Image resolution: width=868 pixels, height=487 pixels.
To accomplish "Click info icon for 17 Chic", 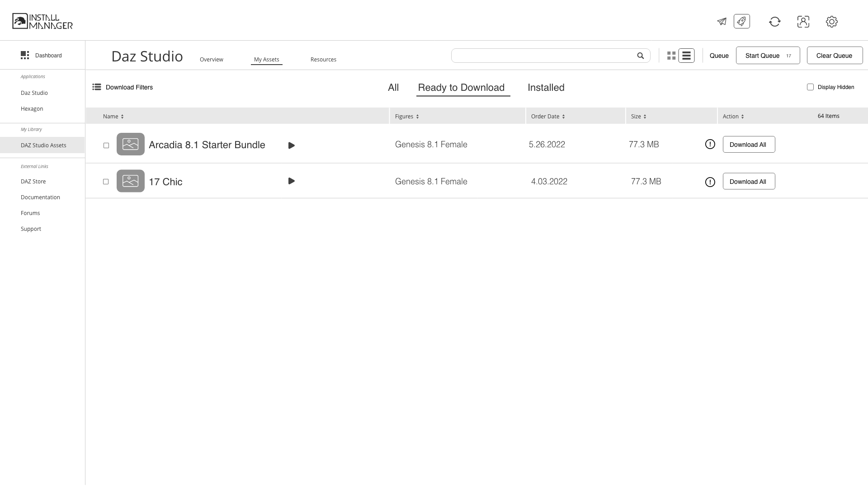I will 710,182.
